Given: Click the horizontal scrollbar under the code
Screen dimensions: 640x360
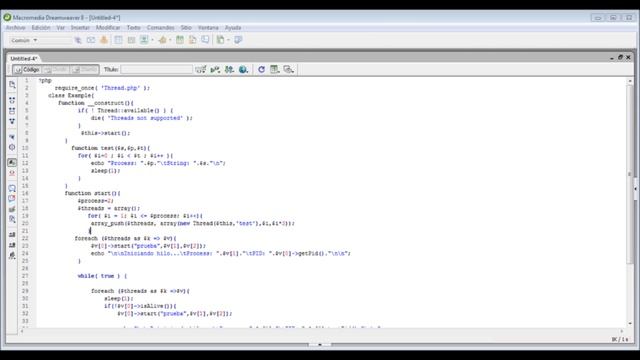Looking at the screenshot, I should coord(321,331).
